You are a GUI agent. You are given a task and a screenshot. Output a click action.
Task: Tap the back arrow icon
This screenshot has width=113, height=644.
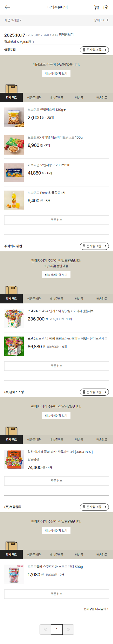click(7, 7)
